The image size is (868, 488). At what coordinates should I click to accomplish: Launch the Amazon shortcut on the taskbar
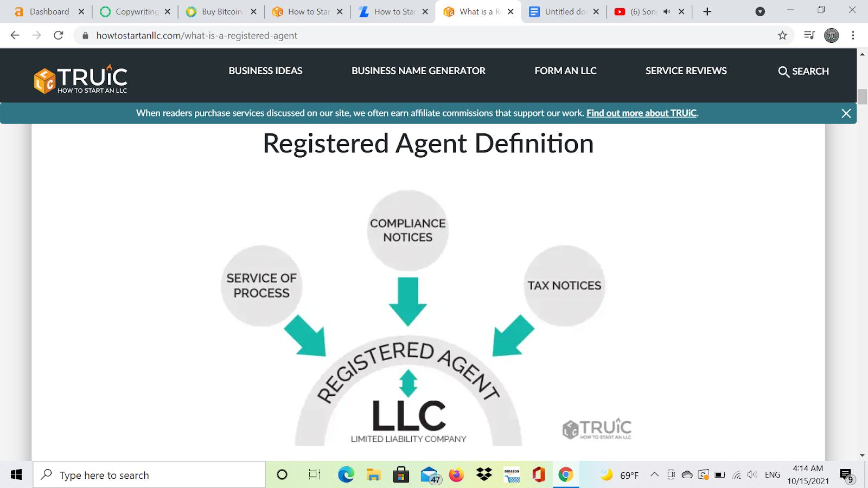pyautogui.click(x=512, y=475)
